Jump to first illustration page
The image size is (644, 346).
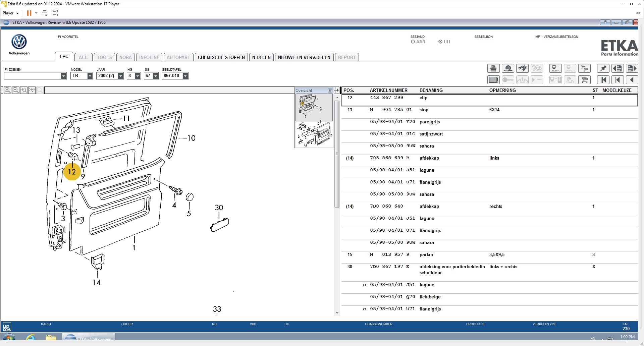point(603,80)
